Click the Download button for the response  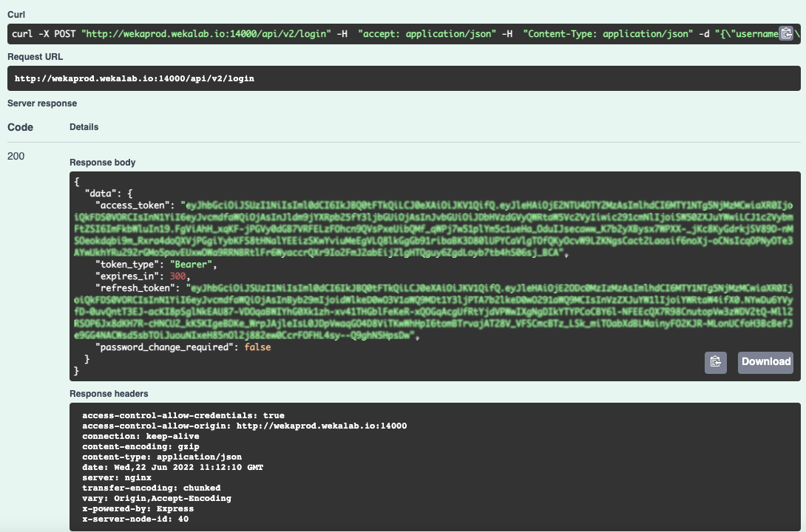[765, 362]
